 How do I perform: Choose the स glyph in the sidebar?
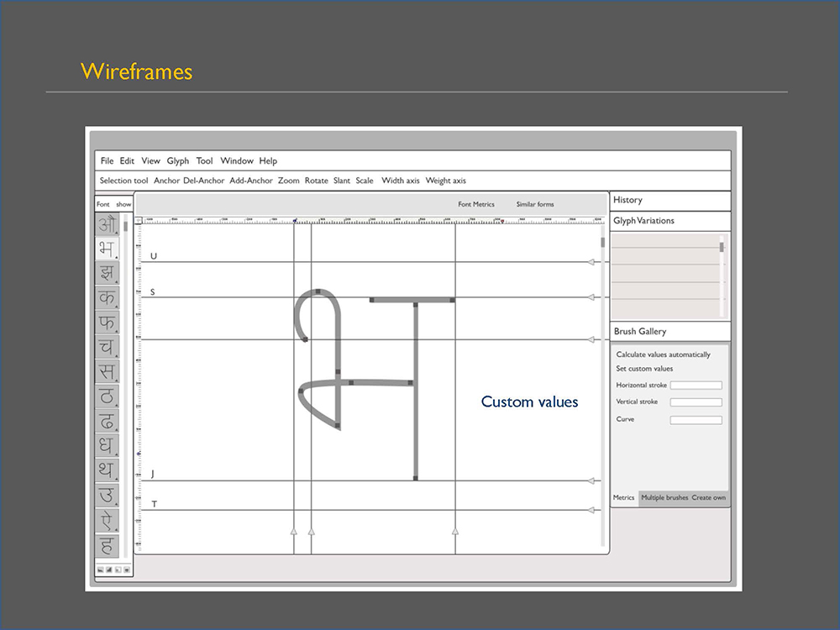pyautogui.click(x=108, y=371)
